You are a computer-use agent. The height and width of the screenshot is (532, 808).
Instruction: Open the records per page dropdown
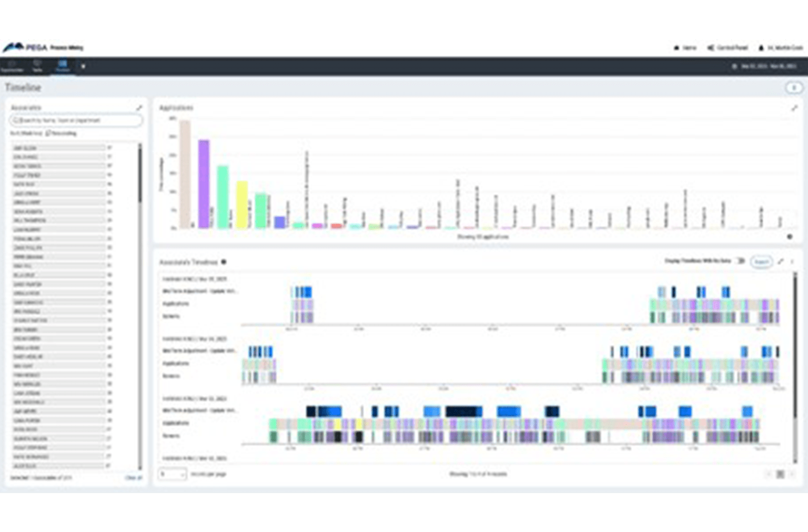tap(173, 474)
